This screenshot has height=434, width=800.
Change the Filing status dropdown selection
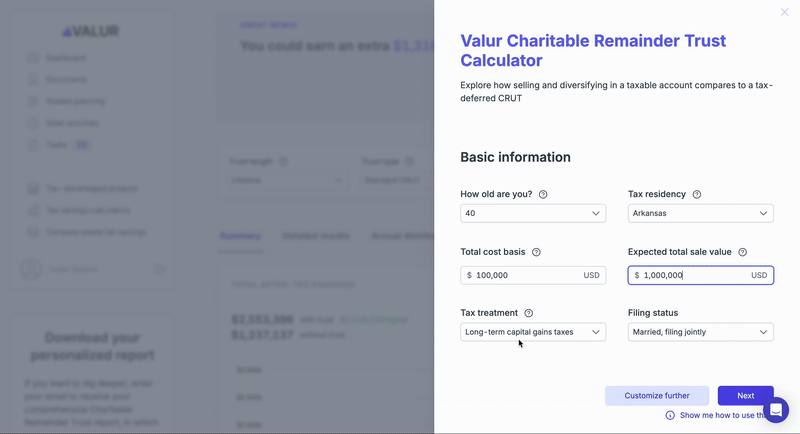(701, 332)
